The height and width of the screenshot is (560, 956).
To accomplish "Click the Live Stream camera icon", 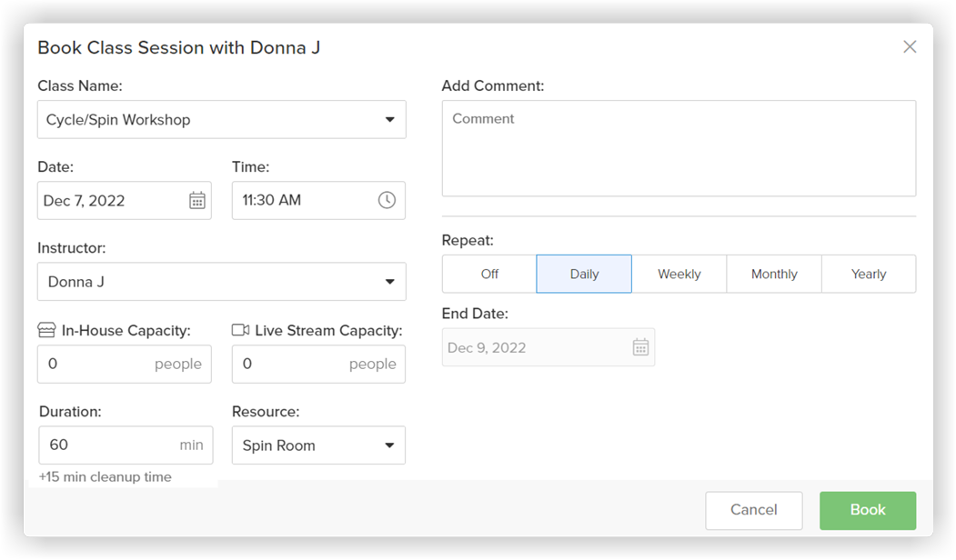I will point(241,330).
